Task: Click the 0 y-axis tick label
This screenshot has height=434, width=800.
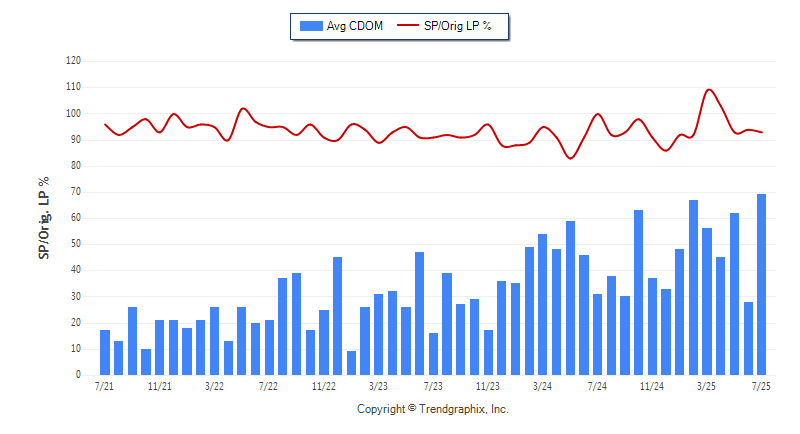Action: [x=78, y=374]
